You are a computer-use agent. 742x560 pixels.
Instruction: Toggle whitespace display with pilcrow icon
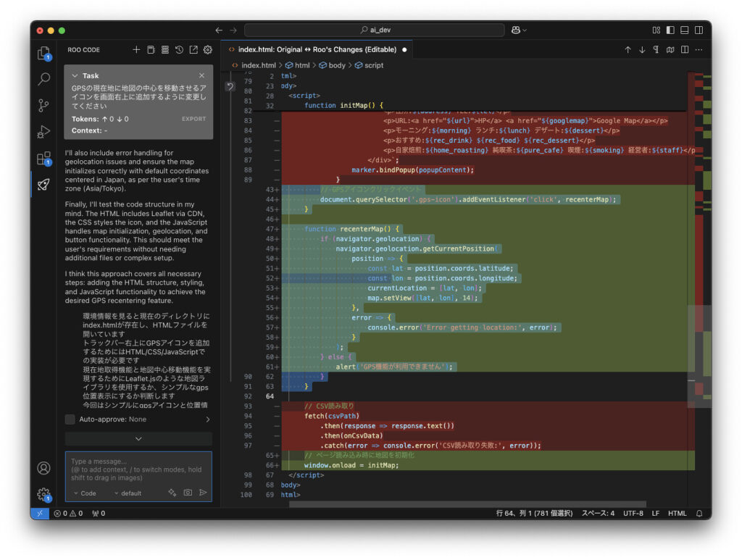[656, 50]
